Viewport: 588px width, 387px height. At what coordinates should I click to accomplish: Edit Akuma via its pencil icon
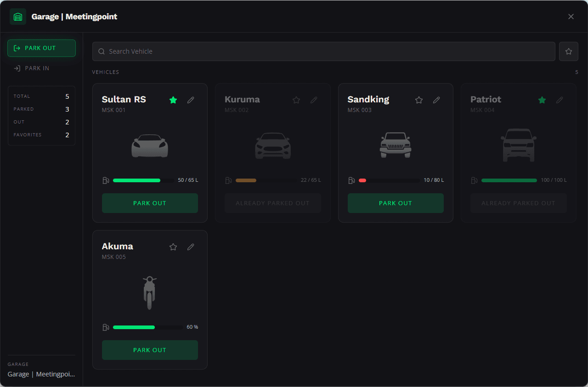[191, 247]
